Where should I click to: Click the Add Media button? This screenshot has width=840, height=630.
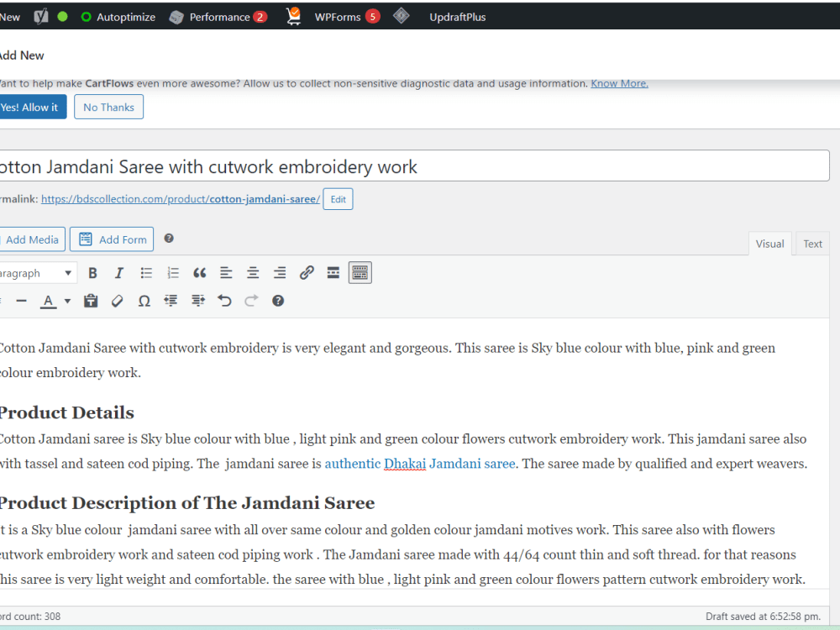pos(32,239)
